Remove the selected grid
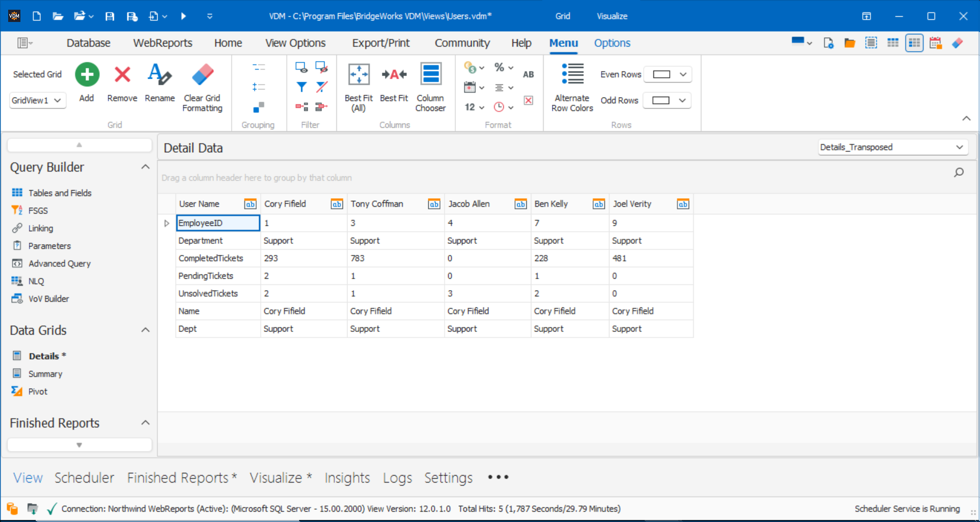Image resolution: width=980 pixels, height=522 pixels. click(122, 75)
